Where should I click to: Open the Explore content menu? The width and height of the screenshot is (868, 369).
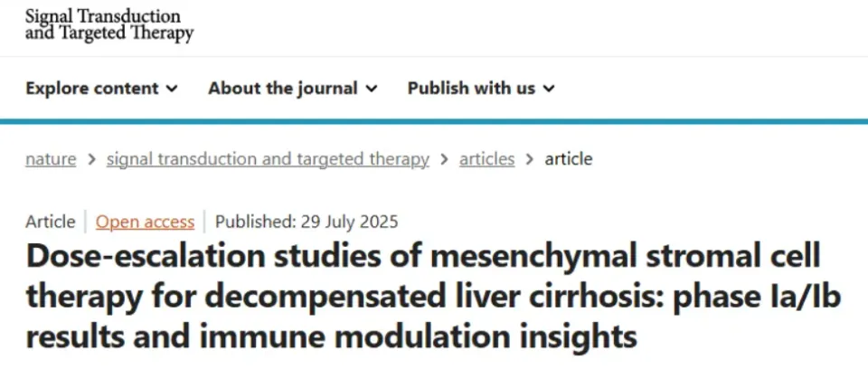pos(101,88)
